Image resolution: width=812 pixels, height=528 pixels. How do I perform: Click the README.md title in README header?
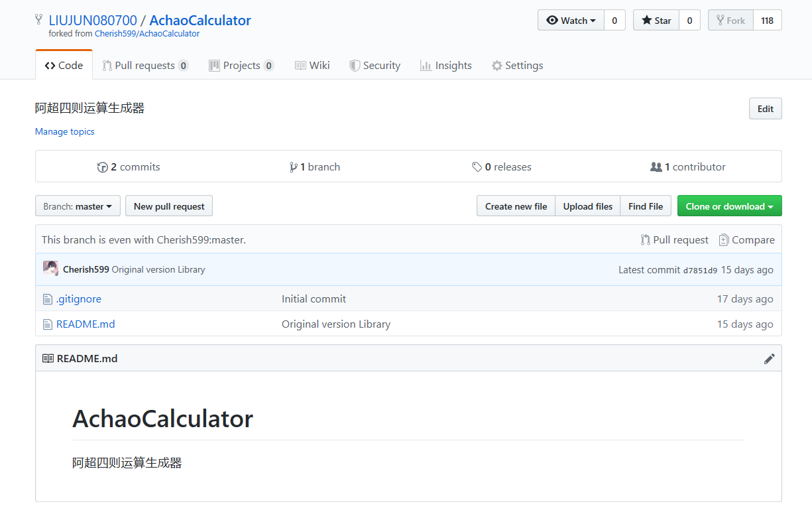[x=87, y=358]
